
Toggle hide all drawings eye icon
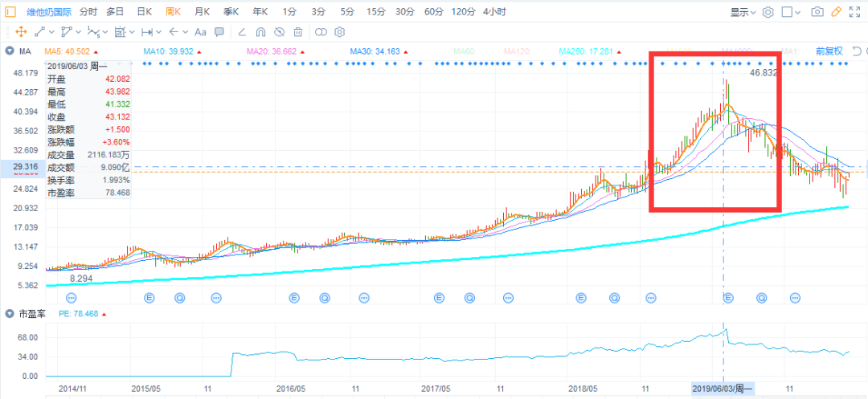[x=279, y=31]
